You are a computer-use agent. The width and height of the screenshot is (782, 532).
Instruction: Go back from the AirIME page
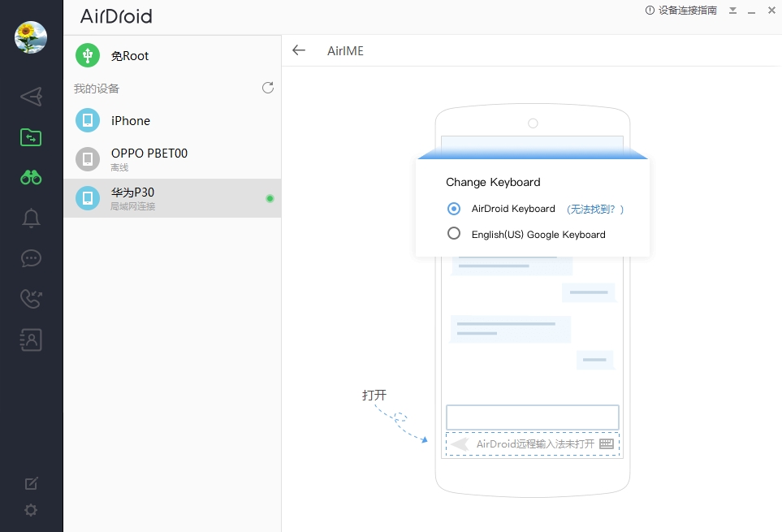pyautogui.click(x=299, y=50)
